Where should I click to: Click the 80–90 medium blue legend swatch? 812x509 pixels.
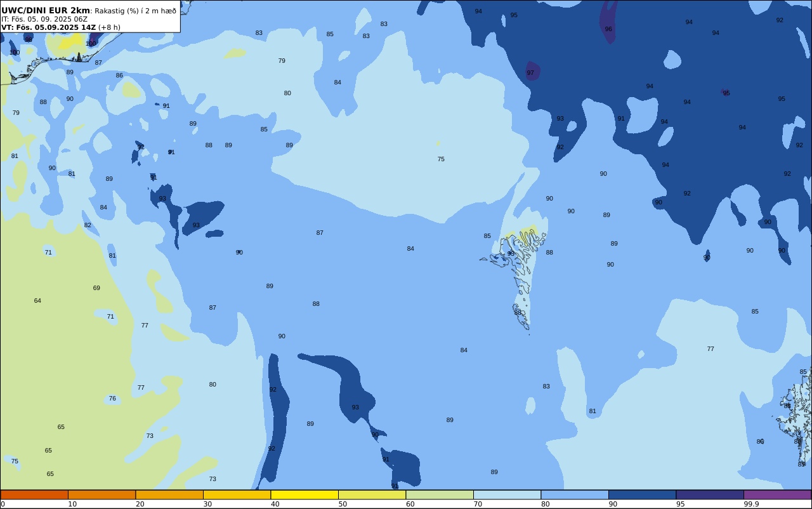pyautogui.click(x=575, y=494)
